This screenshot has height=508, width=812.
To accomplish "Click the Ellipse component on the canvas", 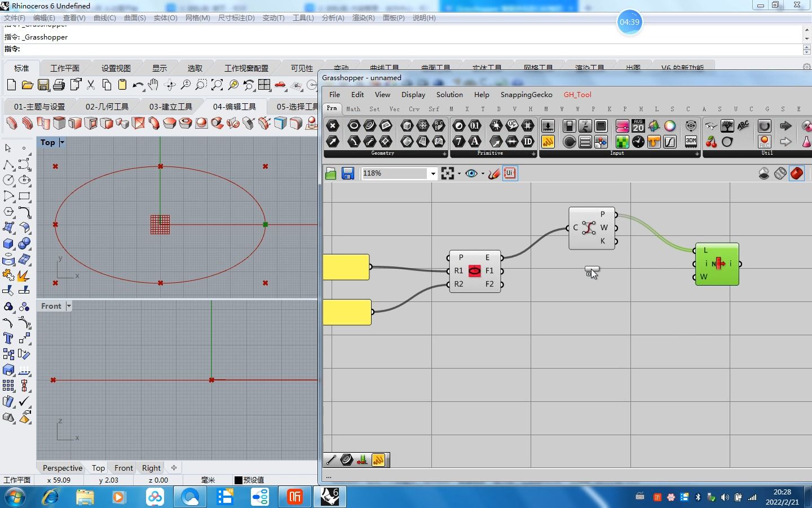I will [475, 271].
